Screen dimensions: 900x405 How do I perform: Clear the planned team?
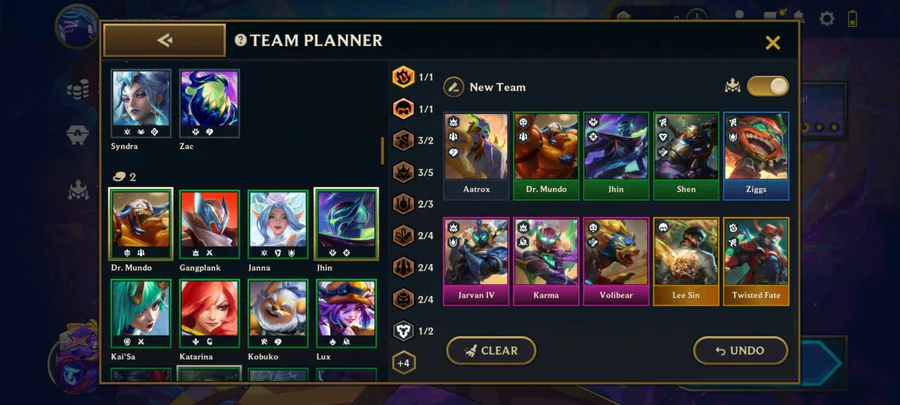491,351
